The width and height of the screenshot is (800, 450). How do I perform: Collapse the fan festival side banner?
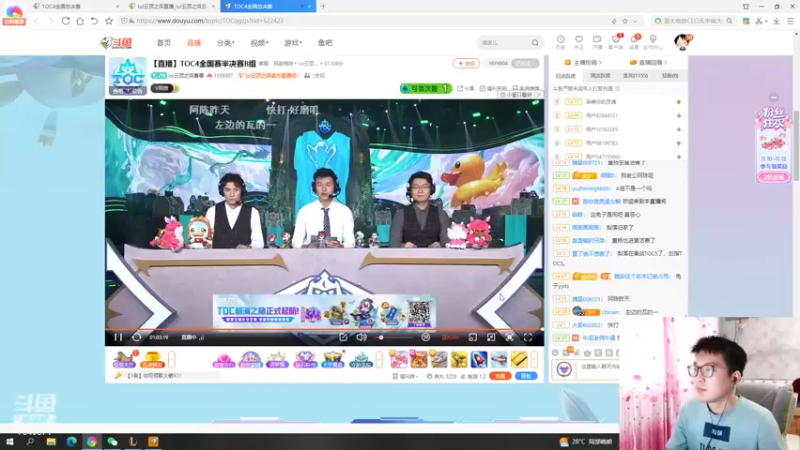(x=773, y=97)
